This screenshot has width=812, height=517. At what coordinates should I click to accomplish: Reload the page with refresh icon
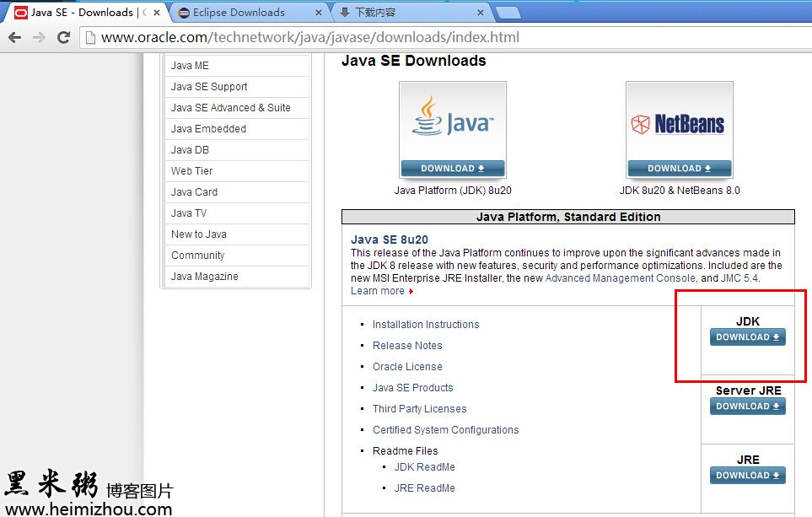click(63, 37)
